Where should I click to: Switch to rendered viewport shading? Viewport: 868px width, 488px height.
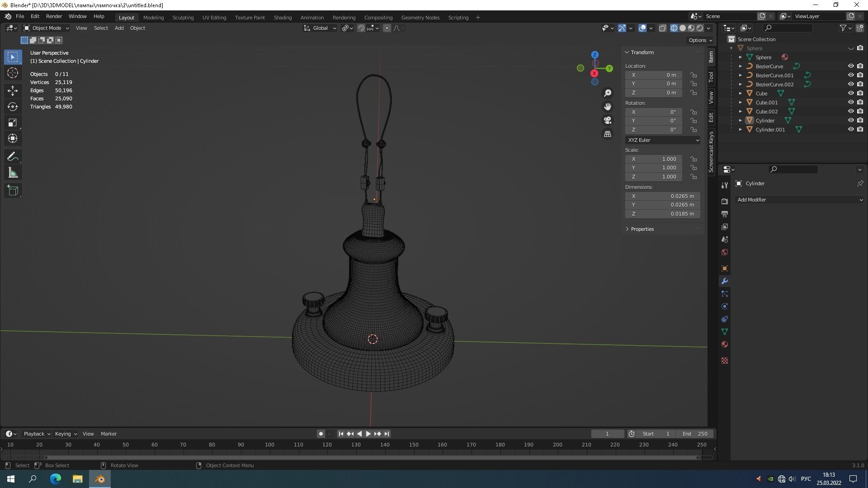coord(700,28)
